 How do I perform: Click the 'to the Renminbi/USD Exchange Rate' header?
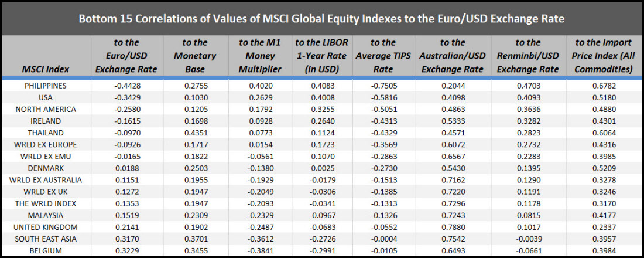(x=527, y=56)
